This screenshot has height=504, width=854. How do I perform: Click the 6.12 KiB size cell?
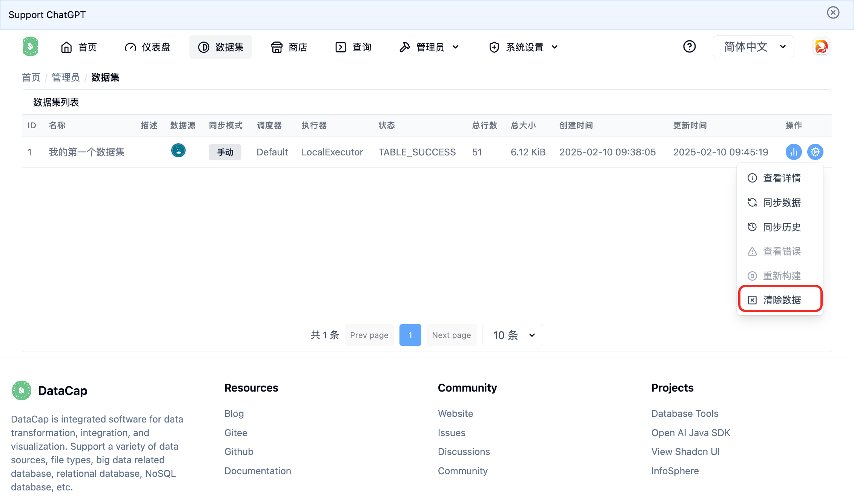click(x=528, y=152)
